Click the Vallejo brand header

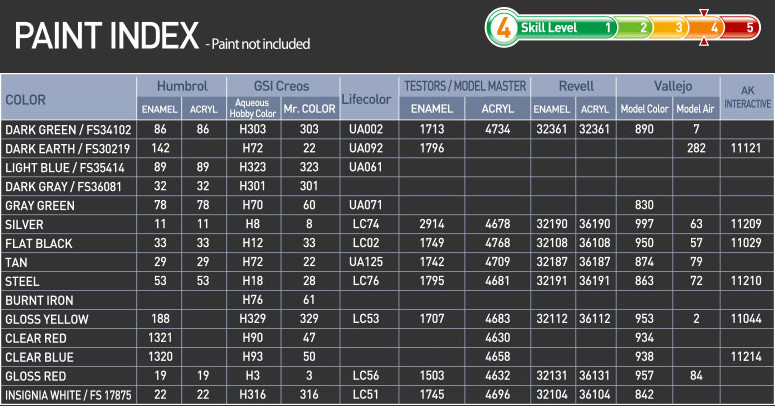click(673, 87)
